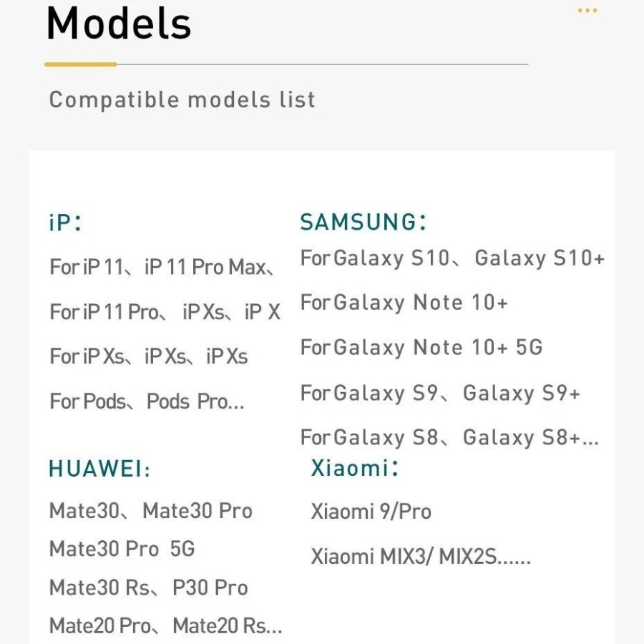This screenshot has height=644, width=644.
Task: Select the Mate20 Pro, Mate20 Rs line
Action: point(165,626)
